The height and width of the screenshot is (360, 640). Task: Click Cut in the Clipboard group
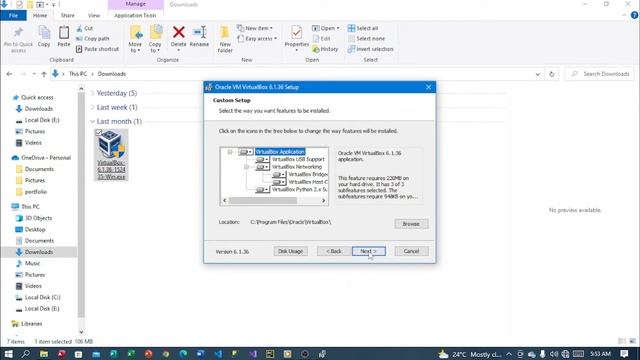[85, 28]
